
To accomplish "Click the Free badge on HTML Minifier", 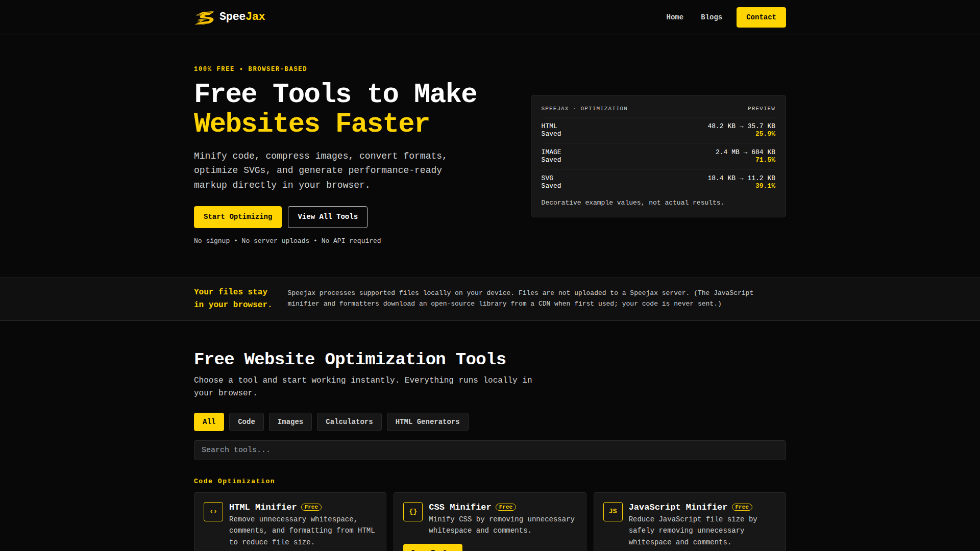I will (311, 507).
